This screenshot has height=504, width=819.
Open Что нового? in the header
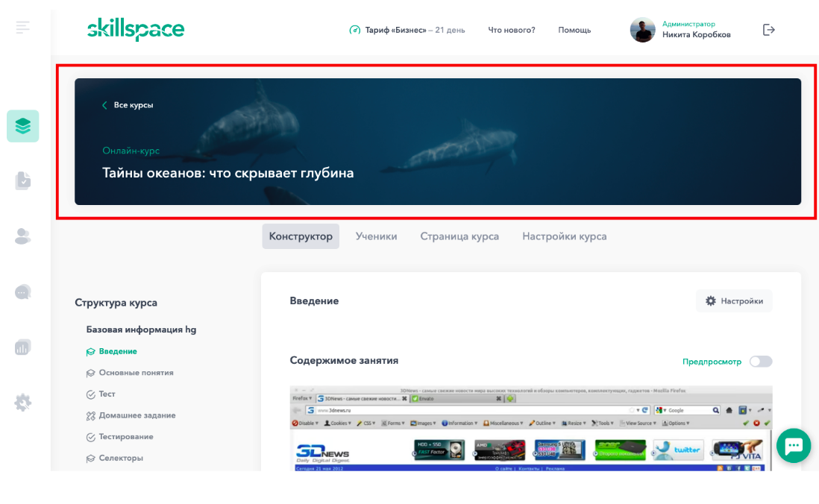point(512,31)
